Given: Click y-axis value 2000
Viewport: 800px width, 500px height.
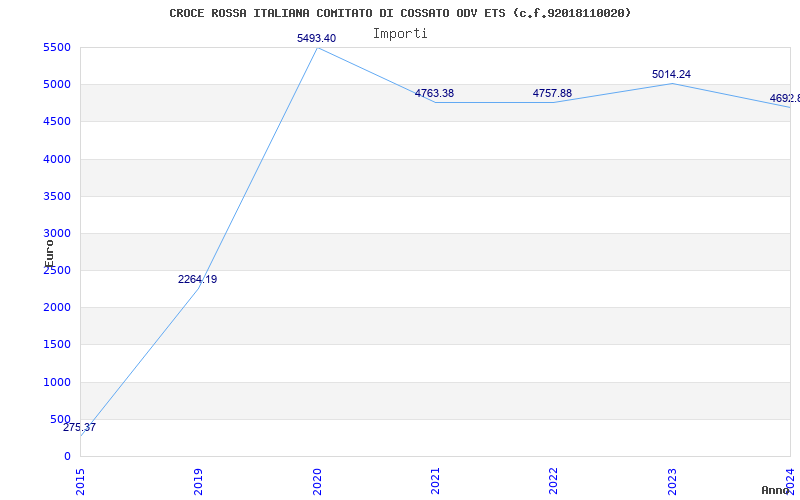Looking at the screenshot, I should [57, 308].
